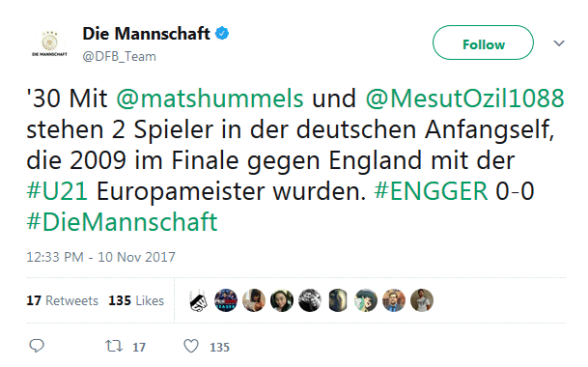Open the @MesutOzil1088 mention

(465, 99)
